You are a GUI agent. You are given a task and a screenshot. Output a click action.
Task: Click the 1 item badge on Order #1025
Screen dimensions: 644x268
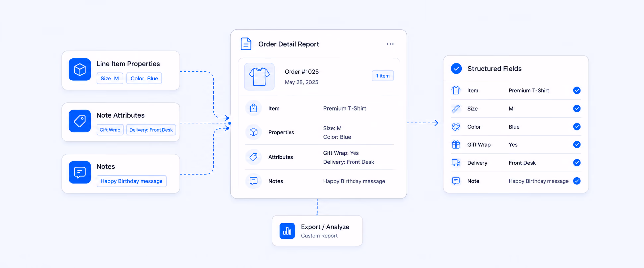tap(383, 76)
